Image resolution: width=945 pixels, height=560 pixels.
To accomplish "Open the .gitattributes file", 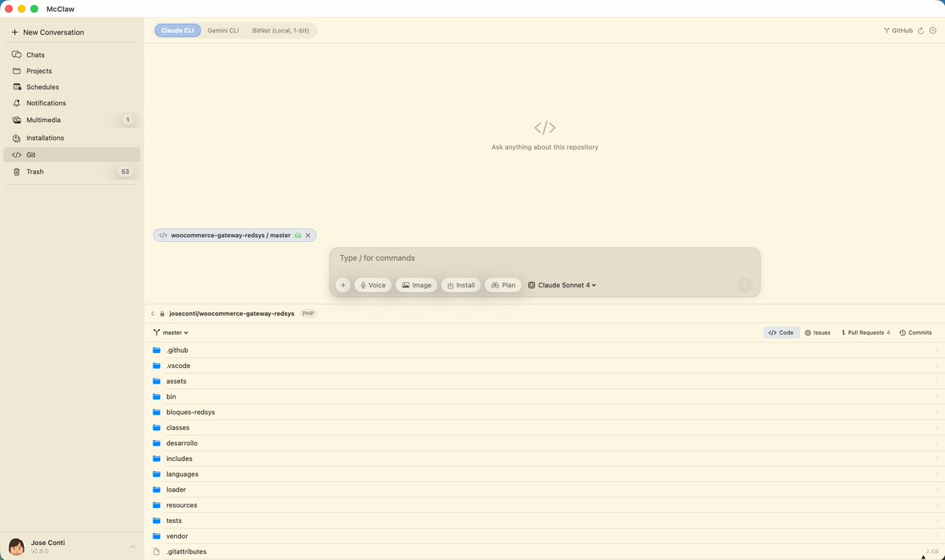I will click(544, 551).
